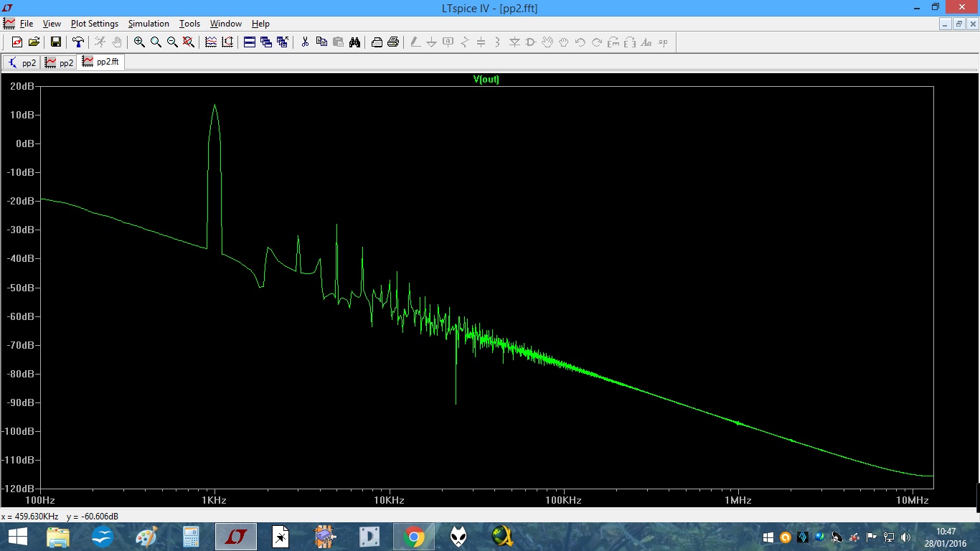Click the 10MHz horizontal axis label
Image resolution: width=980 pixels, height=551 pixels.
tap(913, 500)
